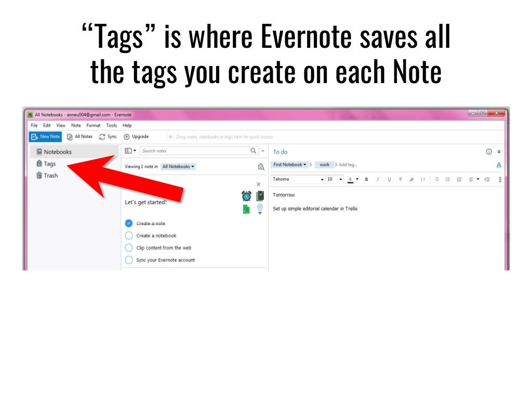Click the saved search icon beside All Notebooks
Viewport: 532px width, 399px height.
tap(261, 167)
